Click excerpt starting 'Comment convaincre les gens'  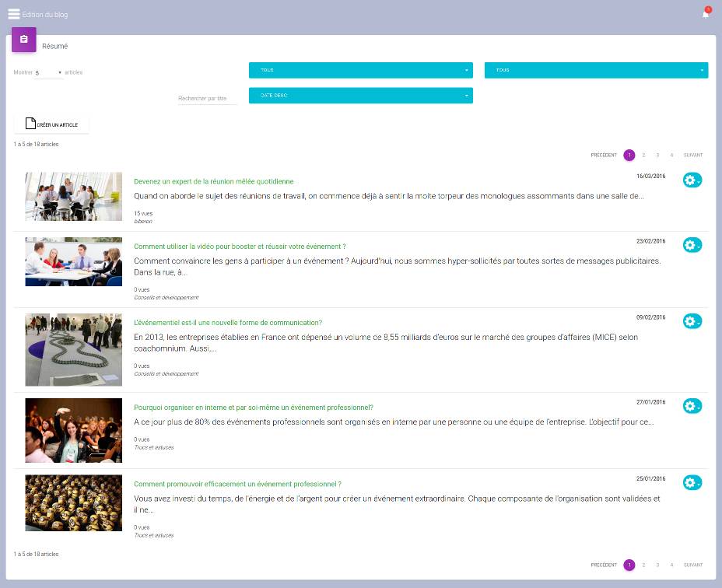click(398, 267)
